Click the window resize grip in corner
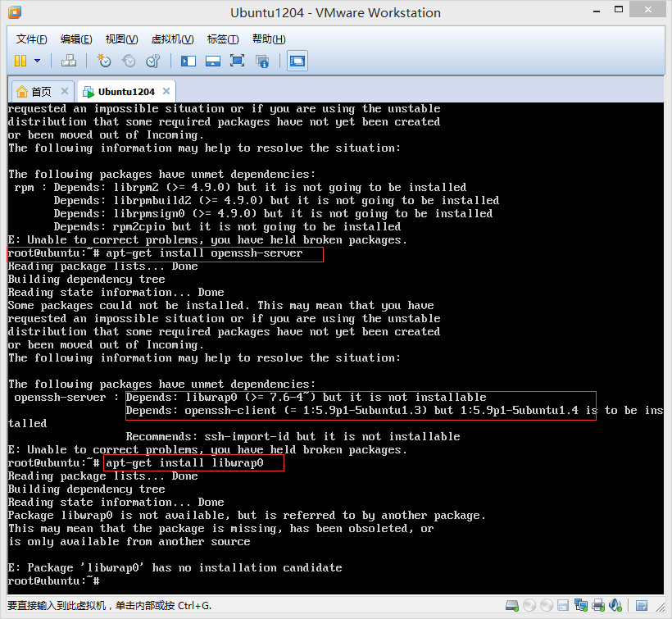Screen dimensions: 672x619 661,608
